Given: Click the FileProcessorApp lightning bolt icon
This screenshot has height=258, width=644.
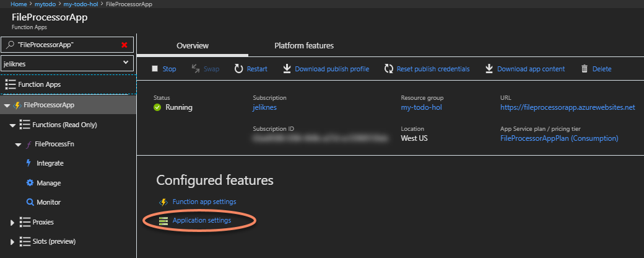Looking at the screenshot, I should coord(17,105).
